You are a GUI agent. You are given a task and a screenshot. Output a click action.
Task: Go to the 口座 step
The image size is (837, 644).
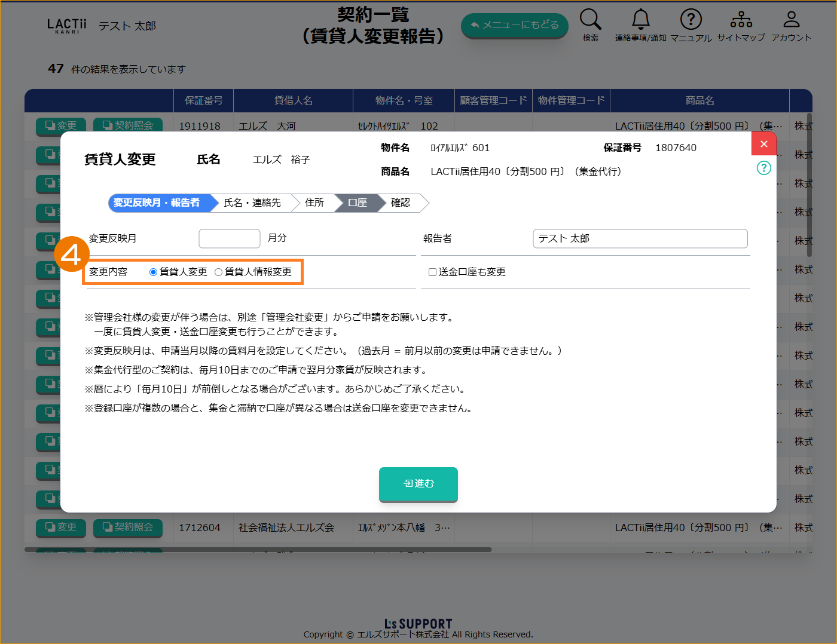click(357, 203)
